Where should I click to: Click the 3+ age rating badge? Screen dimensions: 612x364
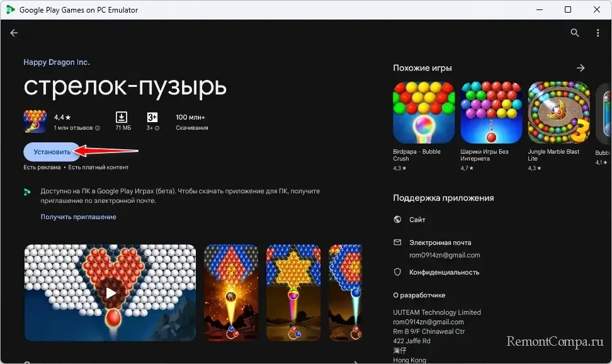coord(152,117)
